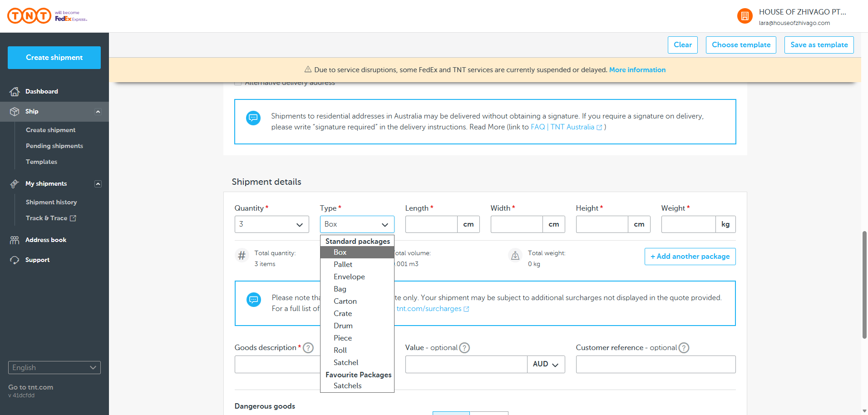Click the Support headset icon
868x415 pixels.
(x=15, y=260)
